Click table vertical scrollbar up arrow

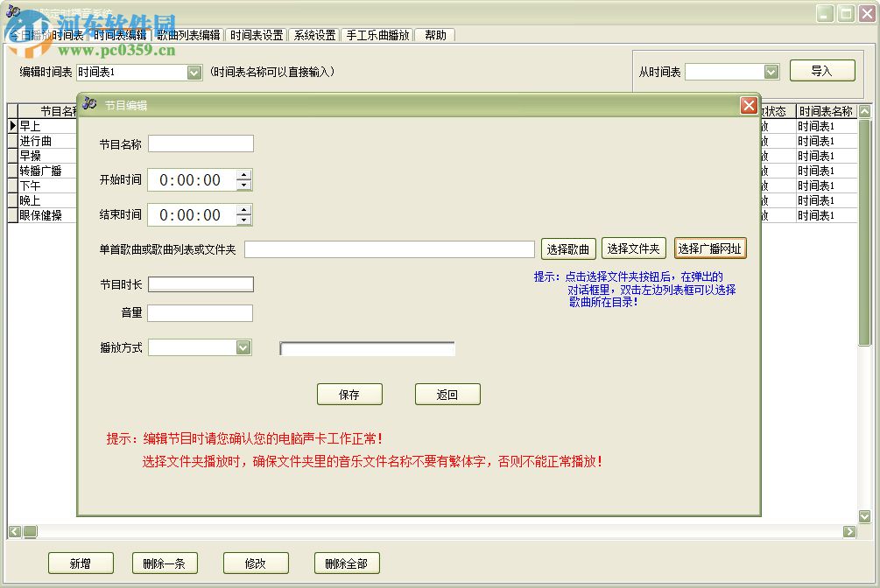[x=865, y=111]
